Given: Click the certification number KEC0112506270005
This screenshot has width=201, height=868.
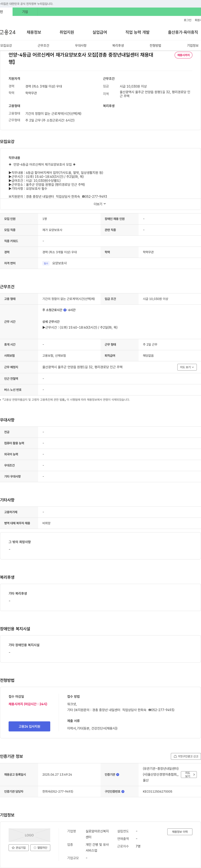Looking at the screenshot, I should (x=158, y=792).
